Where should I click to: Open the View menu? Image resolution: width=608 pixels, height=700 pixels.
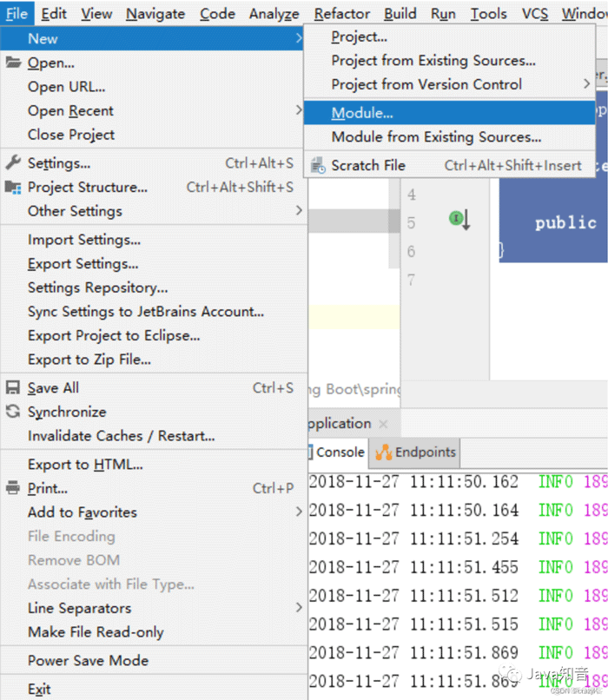pyautogui.click(x=96, y=14)
